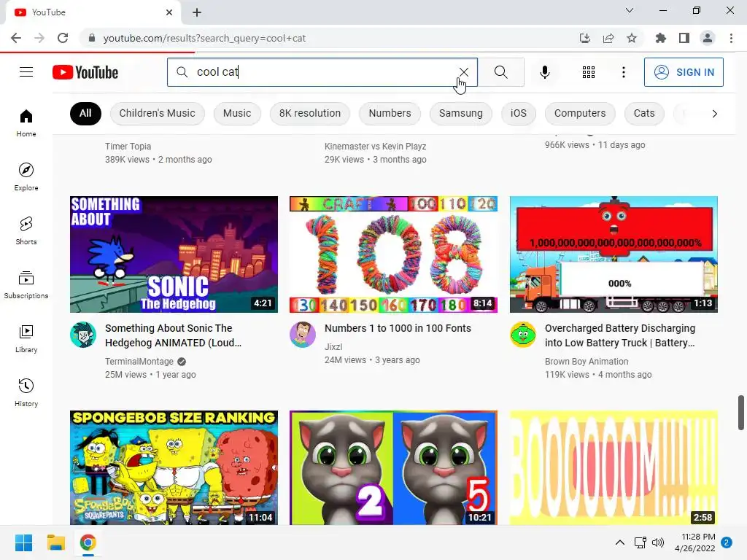The width and height of the screenshot is (747, 560).
Task: Open the taskbar volume control
Action: pos(658,542)
